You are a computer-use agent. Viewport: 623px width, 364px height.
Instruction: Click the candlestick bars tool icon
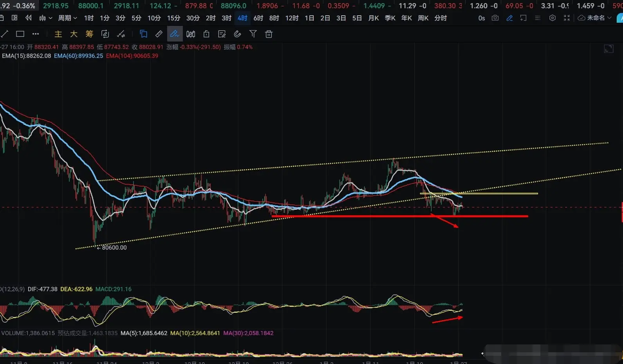pyautogui.click(x=191, y=34)
